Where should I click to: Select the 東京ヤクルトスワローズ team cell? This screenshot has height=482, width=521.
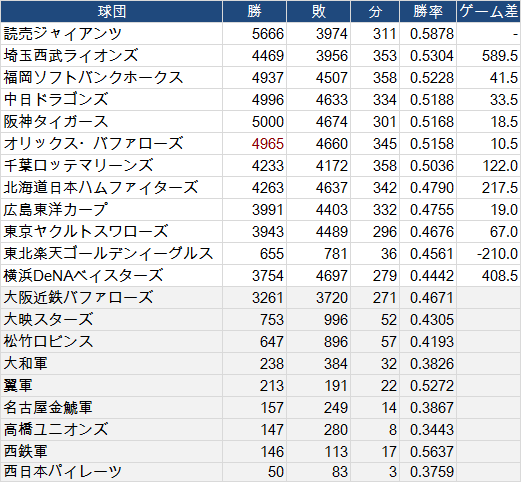pyautogui.click(x=112, y=232)
